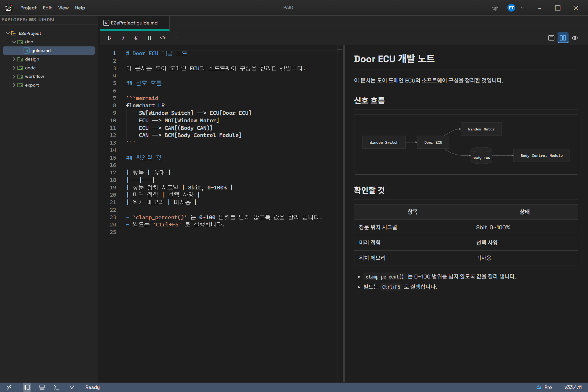Click the status bar remote connection icon
Viewport: 588px width, 392px height.
(9, 387)
